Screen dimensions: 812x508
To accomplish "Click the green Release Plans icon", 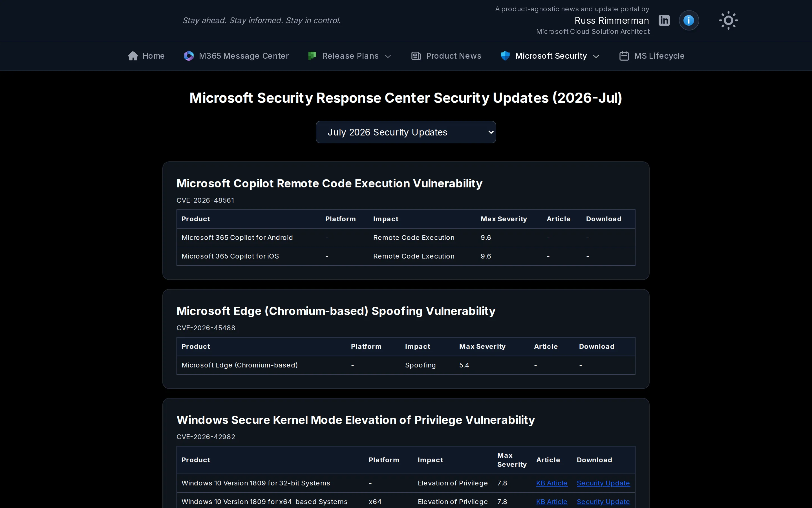I will pos(312,56).
